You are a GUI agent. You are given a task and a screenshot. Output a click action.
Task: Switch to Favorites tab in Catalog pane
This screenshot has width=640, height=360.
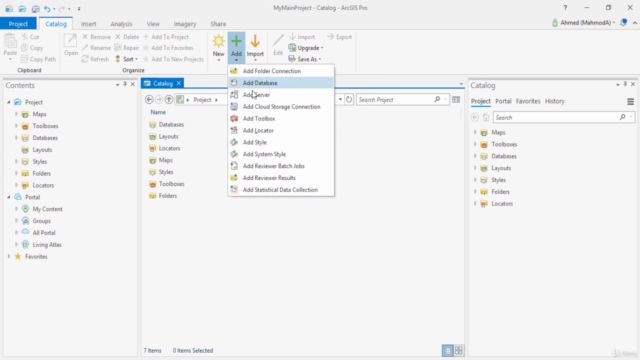[528, 101]
